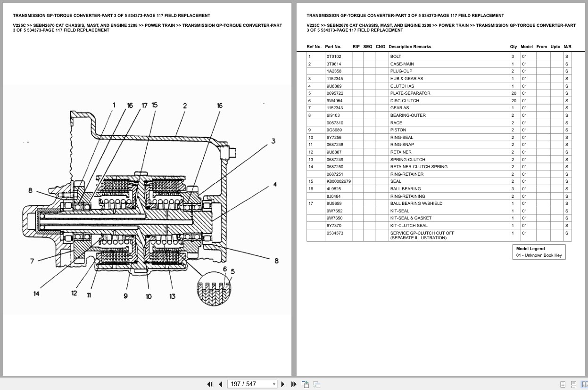Select part number 0687249
The height and width of the screenshot is (390, 588).
[x=335, y=160]
